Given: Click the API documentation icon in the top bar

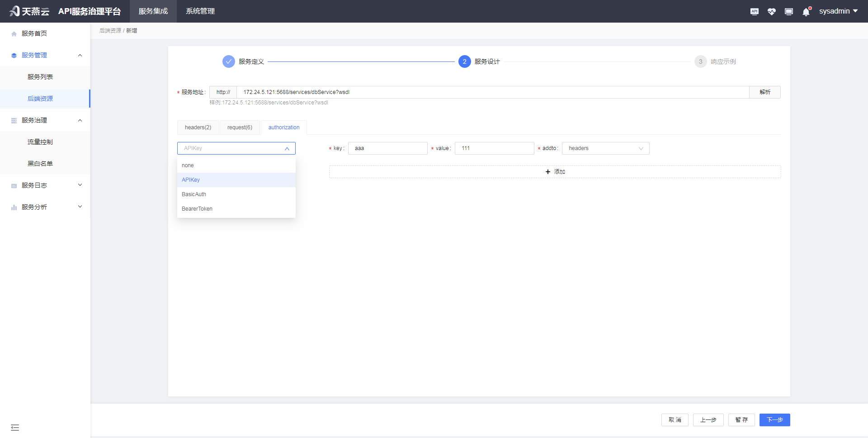Looking at the screenshot, I should [x=754, y=11].
